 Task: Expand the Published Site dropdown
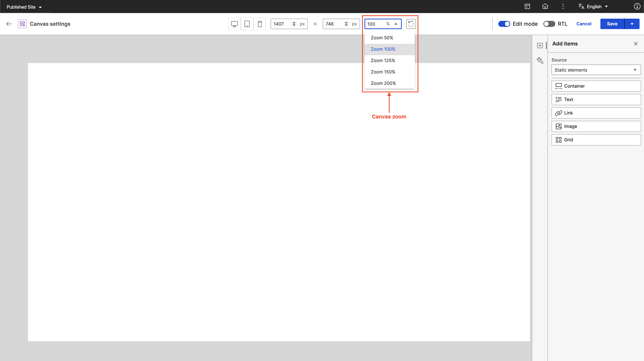point(24,7)
